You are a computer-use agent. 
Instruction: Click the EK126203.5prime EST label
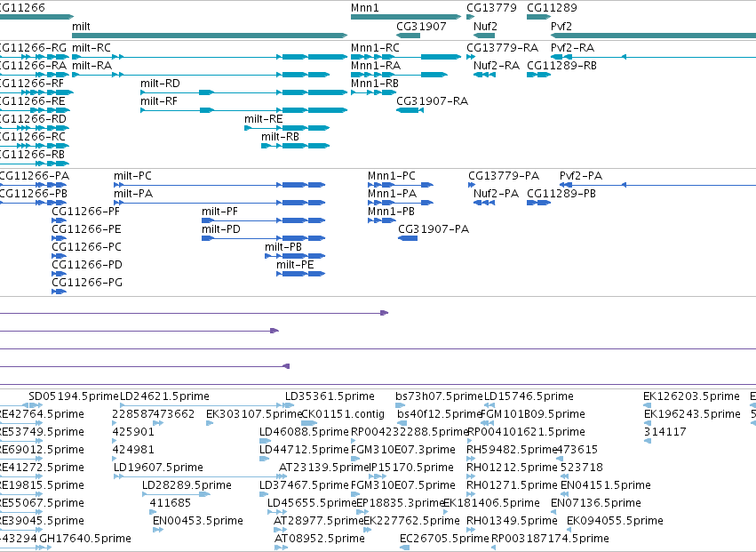click(x=691, y=396)
